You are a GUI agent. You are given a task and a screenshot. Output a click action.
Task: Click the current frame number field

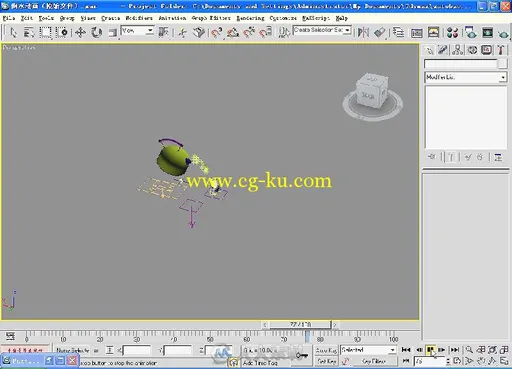429,361
